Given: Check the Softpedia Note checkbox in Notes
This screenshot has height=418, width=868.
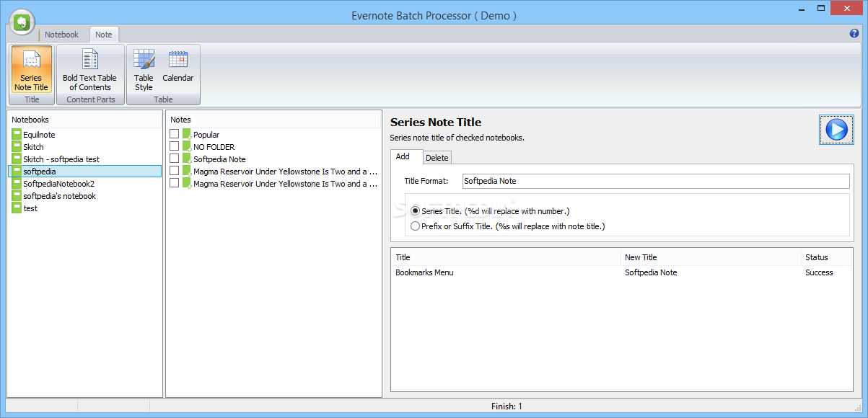Looking at the screenshot, I should point(175,159).
